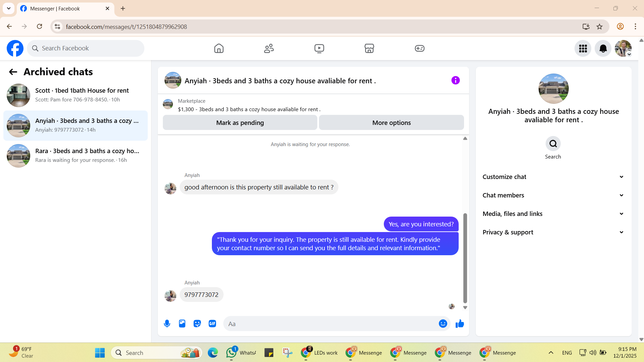The width and height of the screenshot is (644, 362).
Task: Click the chat scrollbar thumb
Action: pos(465,258)
